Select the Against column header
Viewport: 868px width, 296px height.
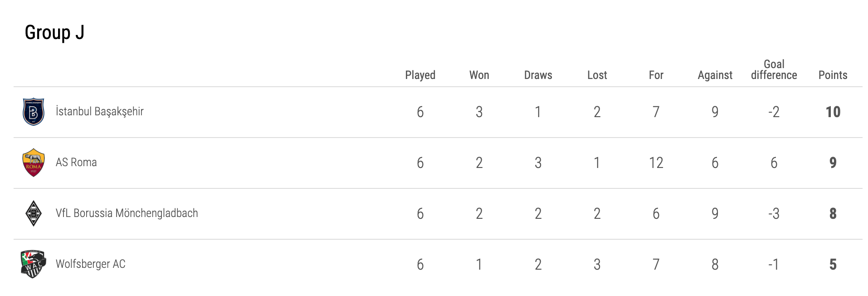[x=715, y=75]
